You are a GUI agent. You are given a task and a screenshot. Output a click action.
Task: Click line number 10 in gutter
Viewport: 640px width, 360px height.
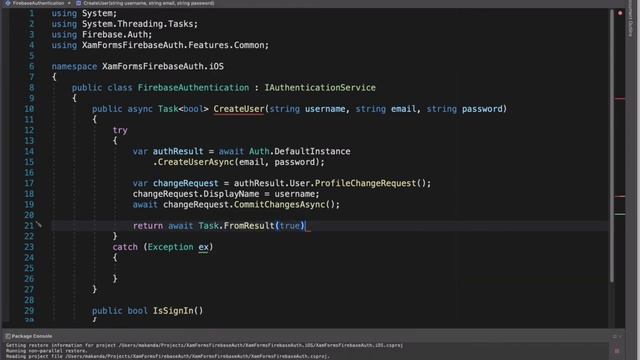click(x=29, y=109)
